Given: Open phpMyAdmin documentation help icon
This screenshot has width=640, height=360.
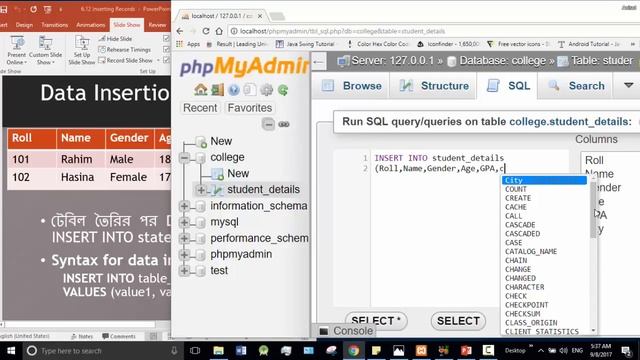Looking at the screenshot, I should pos(234,89).
